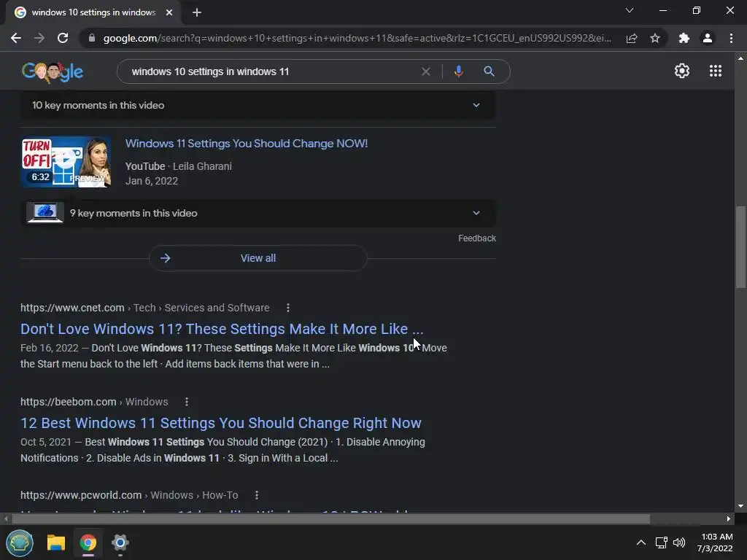This screenshot has height=560, width=747.
Task: View site information via lock icon
Action: [x=92, y=38]
